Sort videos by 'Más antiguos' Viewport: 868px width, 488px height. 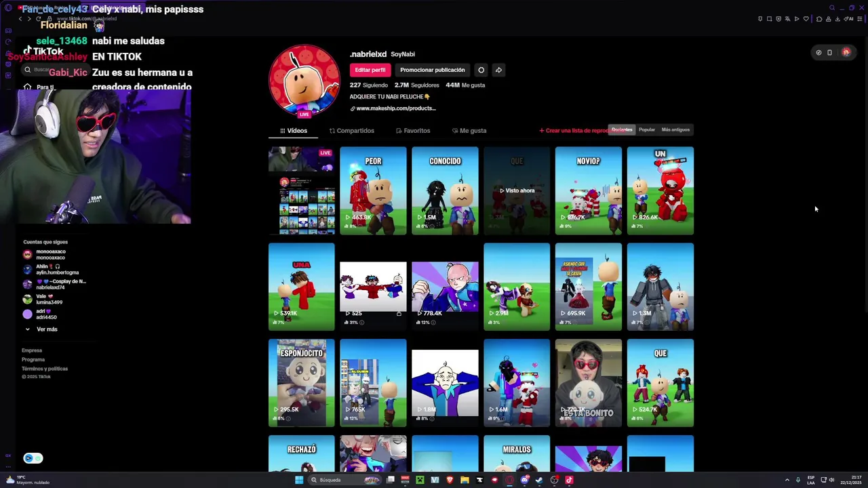coord(675,129)
